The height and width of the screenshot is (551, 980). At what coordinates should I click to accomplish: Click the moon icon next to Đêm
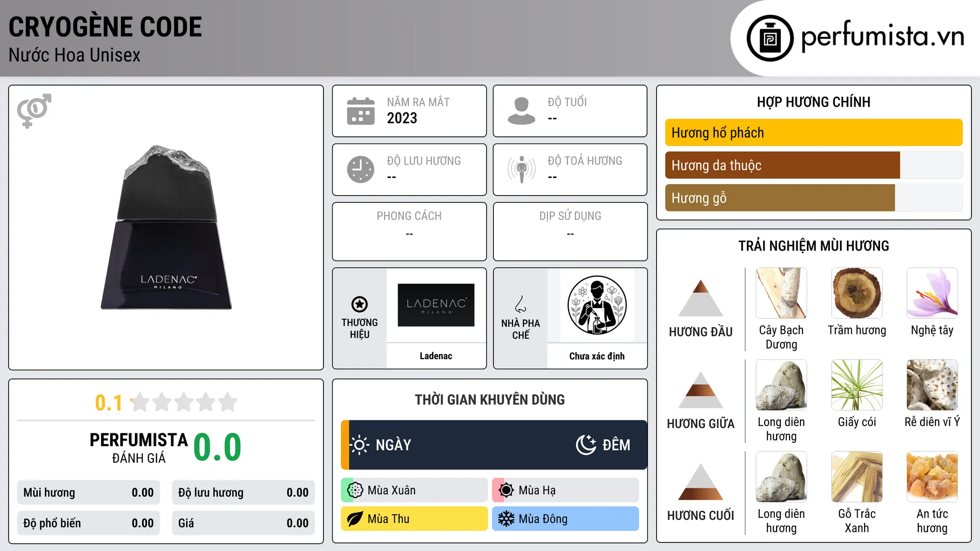586,445
